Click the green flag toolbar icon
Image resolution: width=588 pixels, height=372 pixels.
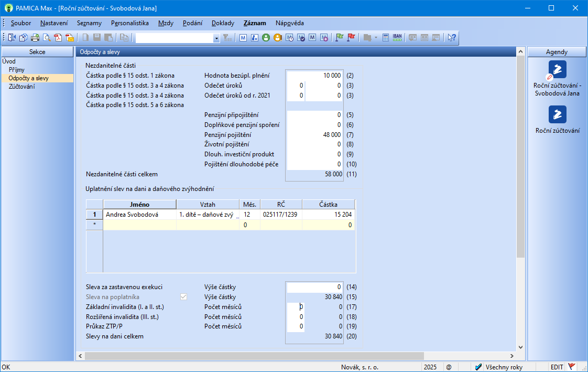point(339,37)
